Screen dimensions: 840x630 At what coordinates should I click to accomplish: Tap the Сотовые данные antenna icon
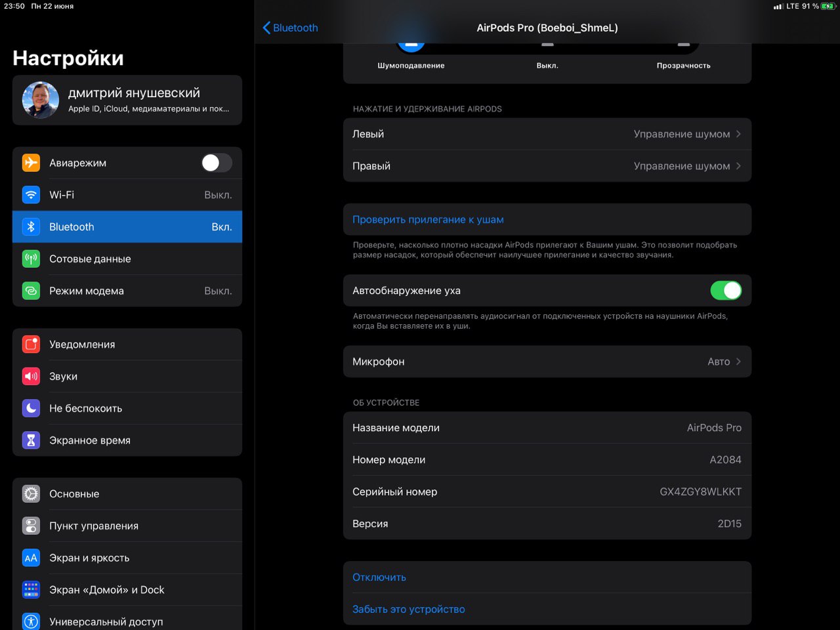pos(31,259)
